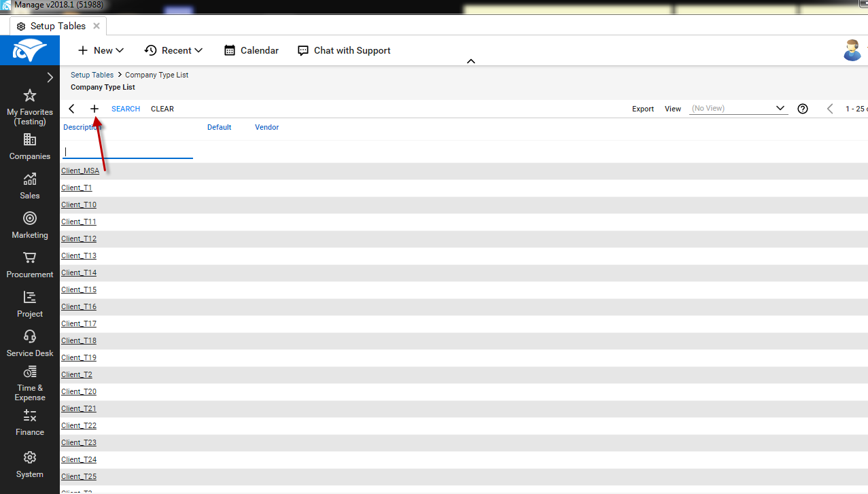Open Chat with Support
Image resolution: width=868 pixels, height=494 pixels.
(x=344, y=50)
